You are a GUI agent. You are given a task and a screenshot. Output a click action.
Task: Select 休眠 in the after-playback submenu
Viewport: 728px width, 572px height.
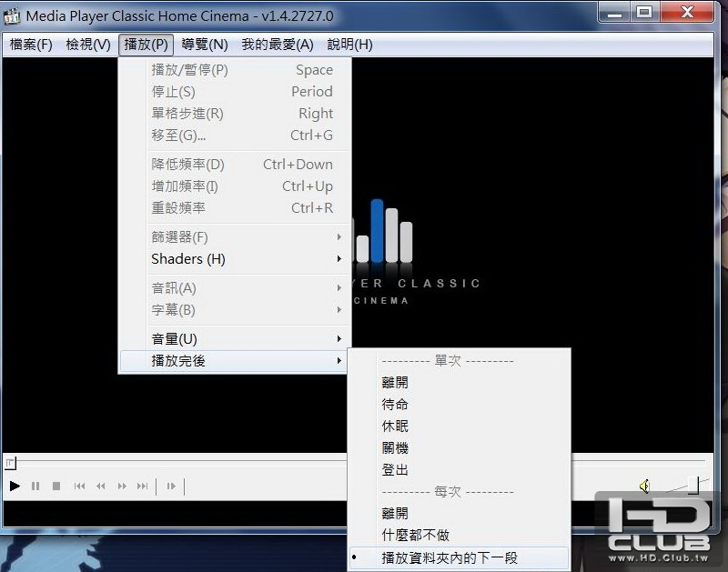tap(459, 426)
